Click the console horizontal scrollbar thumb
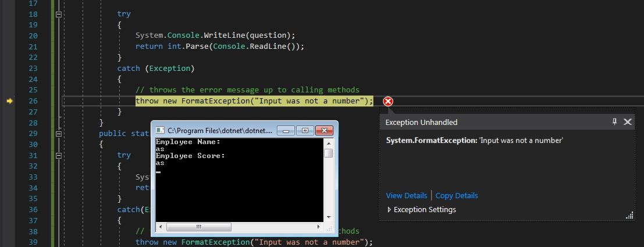This screenshot has width=644, height=247. 199,227
